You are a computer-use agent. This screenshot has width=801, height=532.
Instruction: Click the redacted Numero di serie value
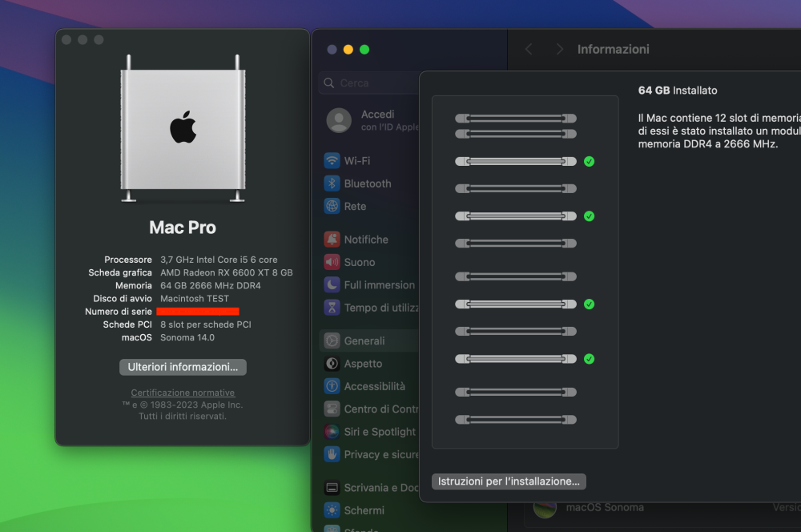tap(198, 311)
